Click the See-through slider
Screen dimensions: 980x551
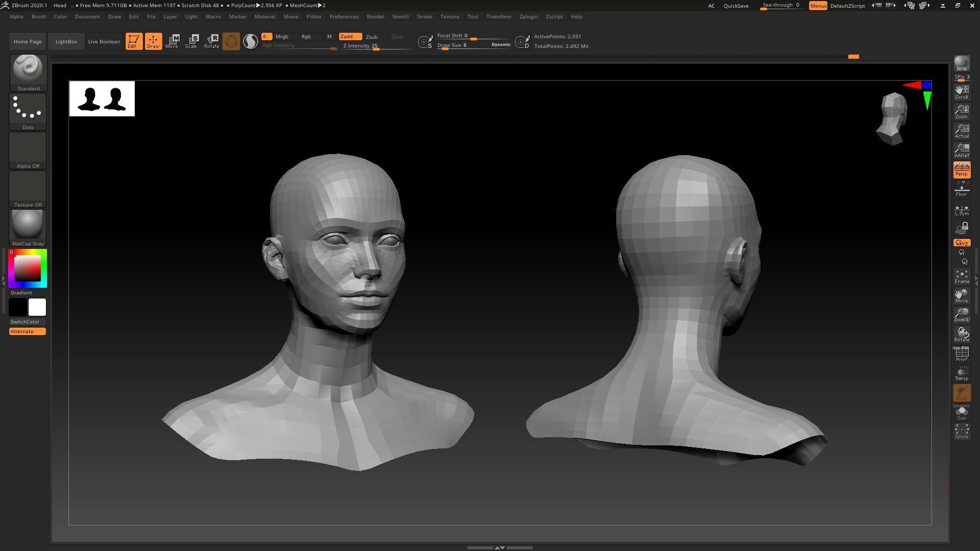[x=781, y=6]
